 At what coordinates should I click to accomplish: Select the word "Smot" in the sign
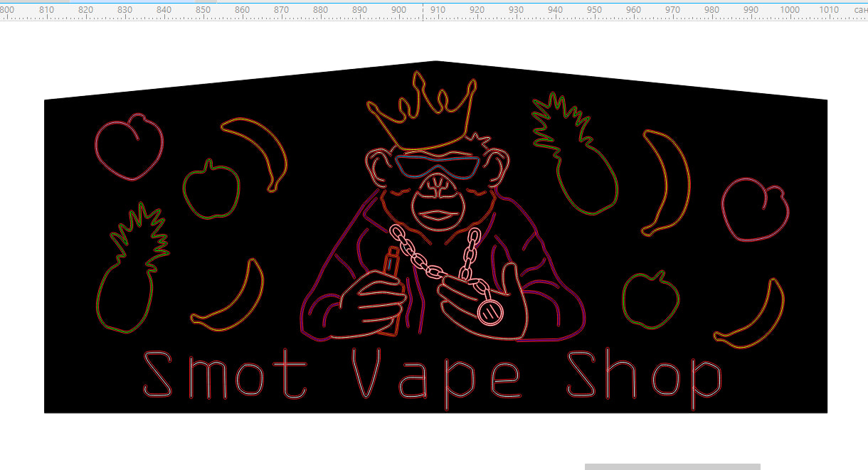click(x=226, y=374)
